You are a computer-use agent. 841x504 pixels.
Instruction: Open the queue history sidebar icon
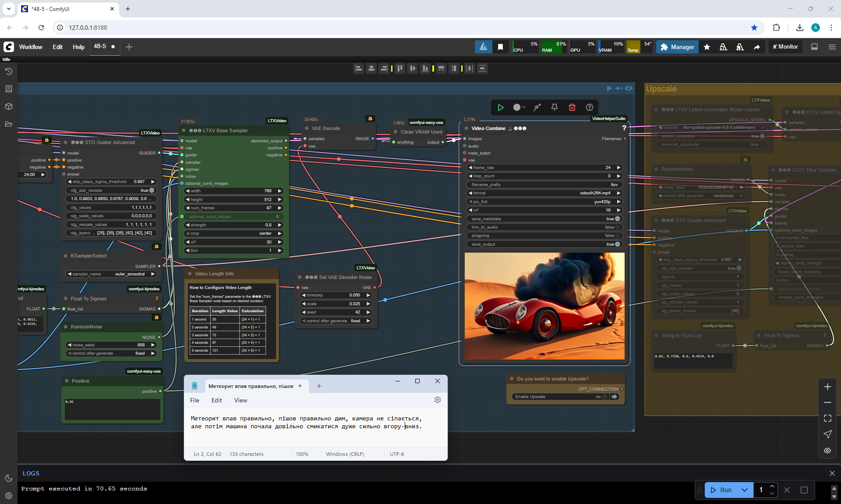click(x=9, y=71)
